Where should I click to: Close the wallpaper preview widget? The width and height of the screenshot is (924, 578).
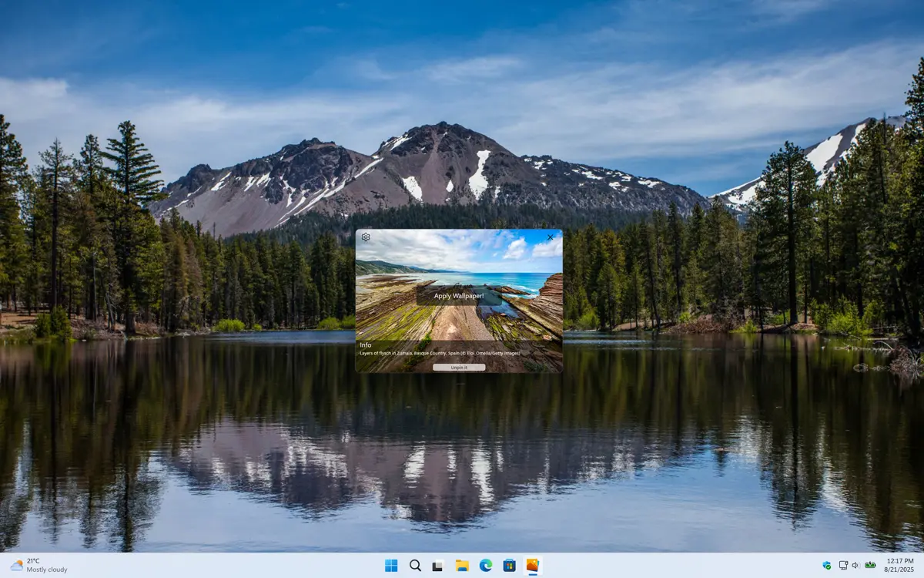click(x=550, y=237)
